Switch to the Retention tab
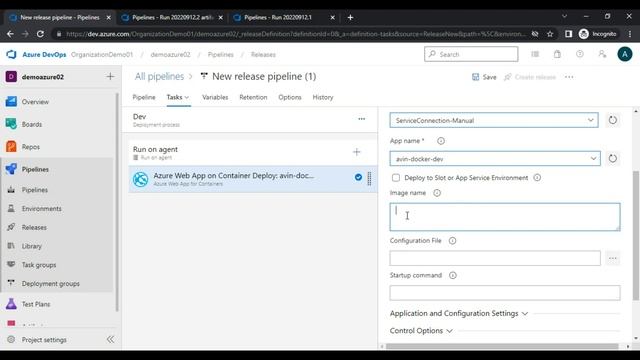The width and height of the screenshot is (640, 360). (253, 97)
